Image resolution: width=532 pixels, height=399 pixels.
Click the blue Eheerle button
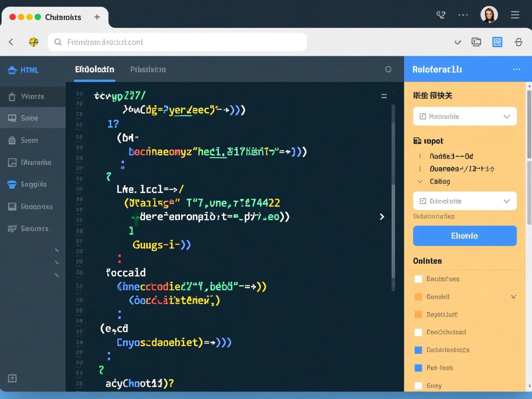[465, 236]
